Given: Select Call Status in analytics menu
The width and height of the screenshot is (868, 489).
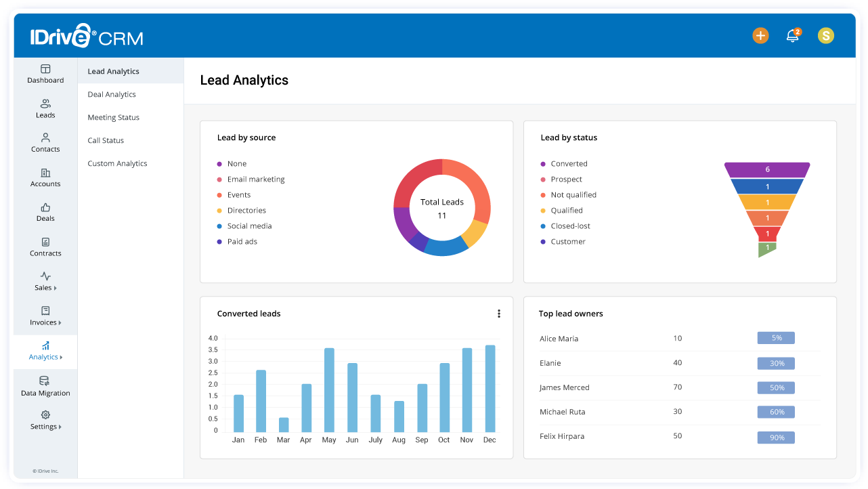Looking at the screenshot, I should [x=106, y=140].
